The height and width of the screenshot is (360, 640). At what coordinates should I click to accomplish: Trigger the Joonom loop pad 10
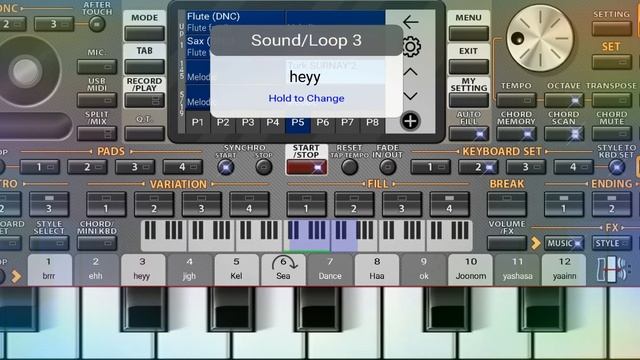coord(471,269)
